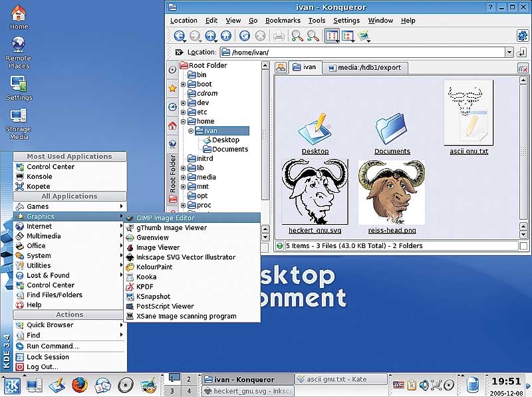Click the Back arrow in Konqueror toolbar
The height and width of the screenshot is (397, 532).
point(179,36)
